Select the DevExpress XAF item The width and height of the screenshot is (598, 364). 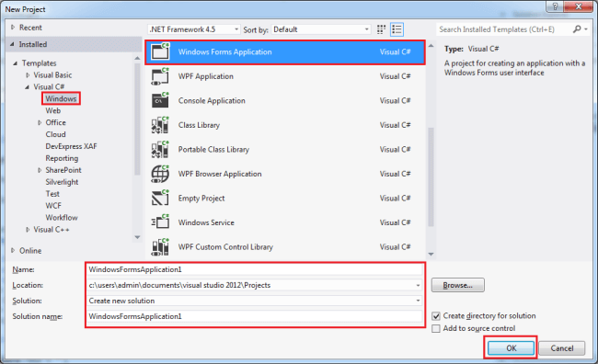point(72,146)
